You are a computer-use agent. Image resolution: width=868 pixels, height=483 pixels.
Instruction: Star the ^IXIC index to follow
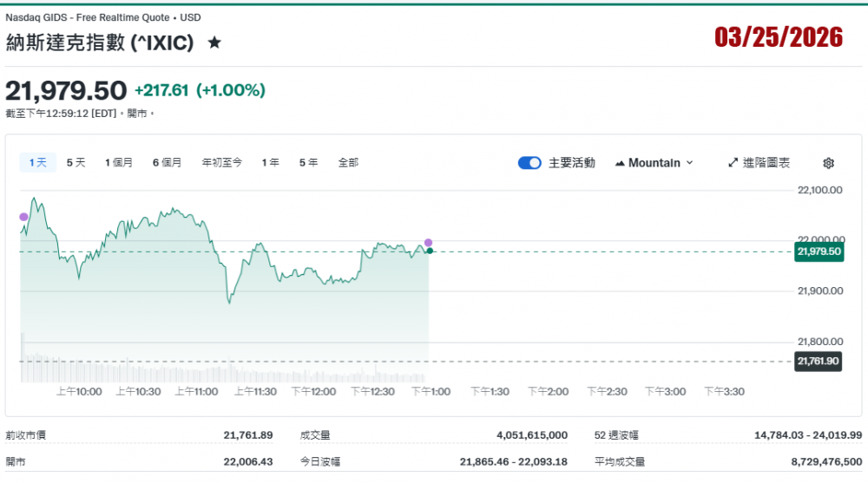214,42
